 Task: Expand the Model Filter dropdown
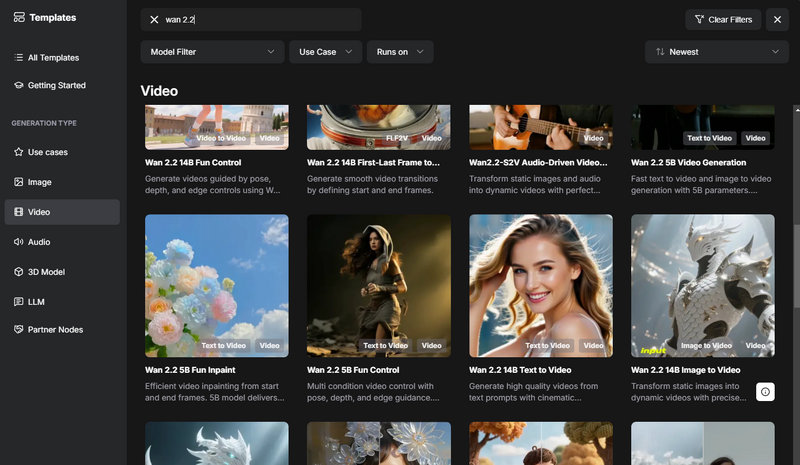(x=212, y=52)
